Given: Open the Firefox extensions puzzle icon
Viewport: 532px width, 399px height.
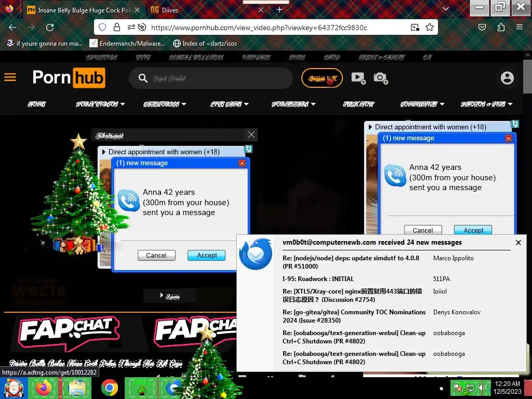Looking at the screenshot, I should coord(501,27).
